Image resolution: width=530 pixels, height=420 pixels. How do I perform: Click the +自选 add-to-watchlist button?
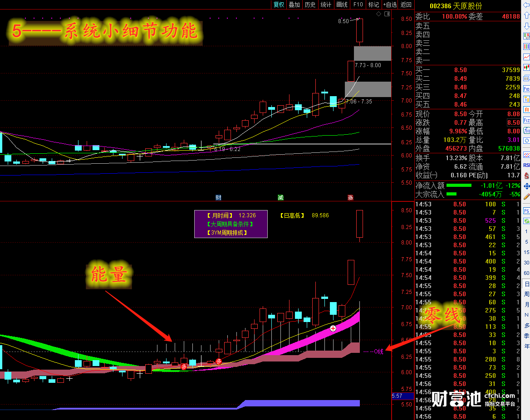[x=390, y=5]
